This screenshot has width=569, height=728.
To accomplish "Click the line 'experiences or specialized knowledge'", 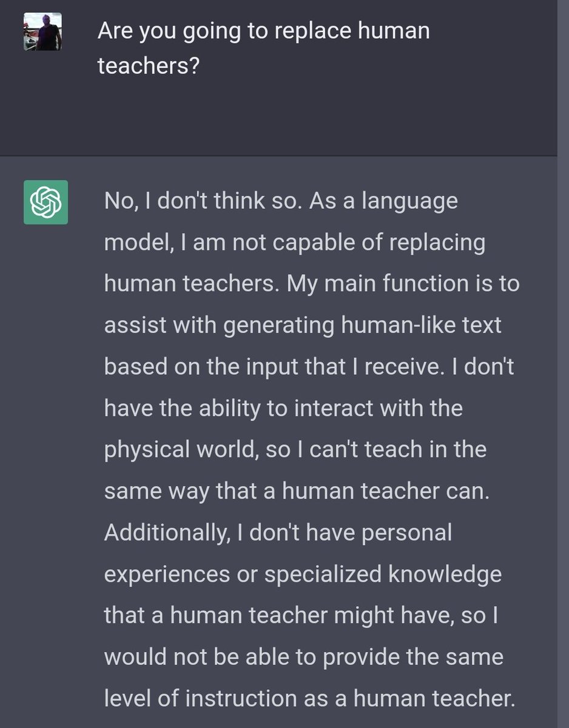I will pos(303,574).
